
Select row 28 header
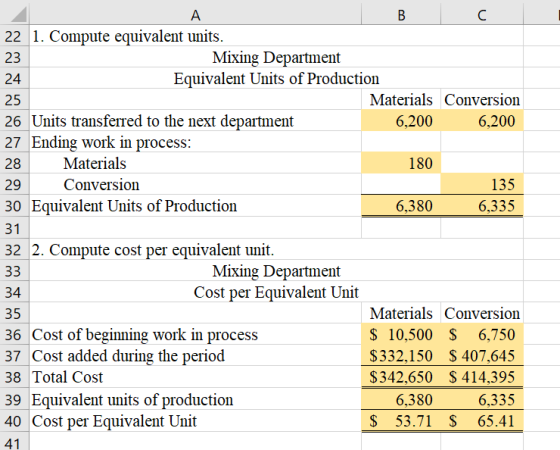(14, 164)
